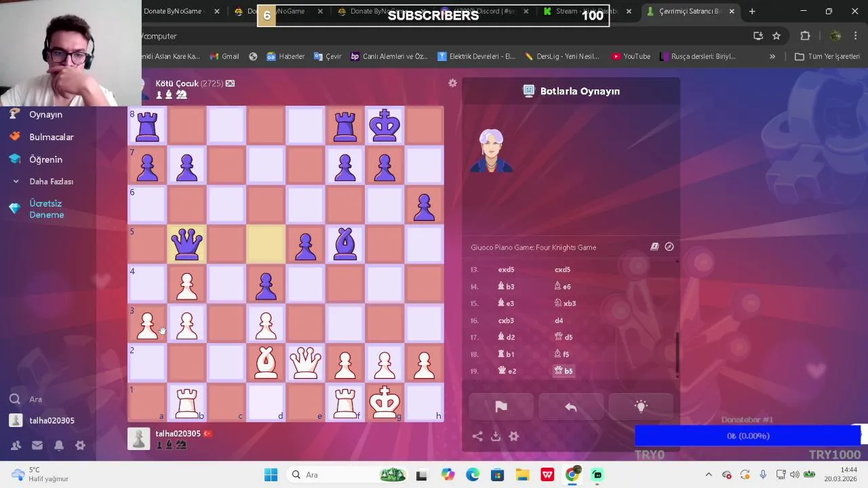Screen dimensions: 868x488
Task: Open board settings gear above chessboard
Action: [x=452, y=83]
